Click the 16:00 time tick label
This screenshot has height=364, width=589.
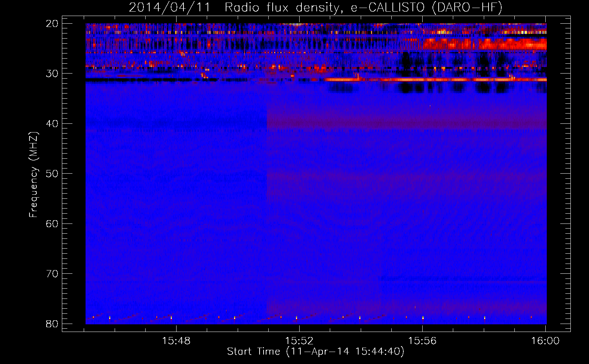pyautogui.click(x=545, y=341)
